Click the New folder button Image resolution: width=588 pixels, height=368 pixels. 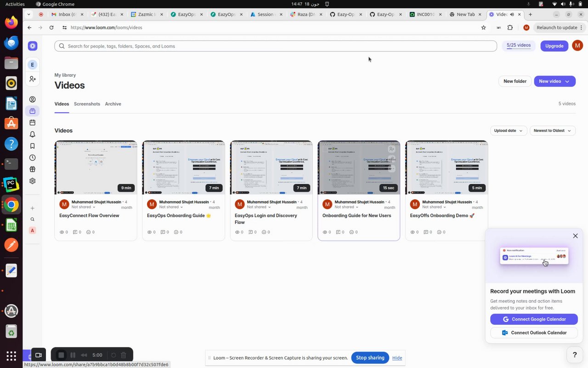pyautogui.click(x=515, y=81)
